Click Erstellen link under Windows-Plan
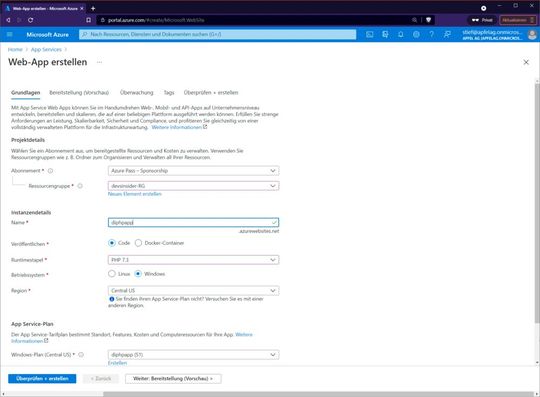This screenshot has width=540, height=397. 117,363
